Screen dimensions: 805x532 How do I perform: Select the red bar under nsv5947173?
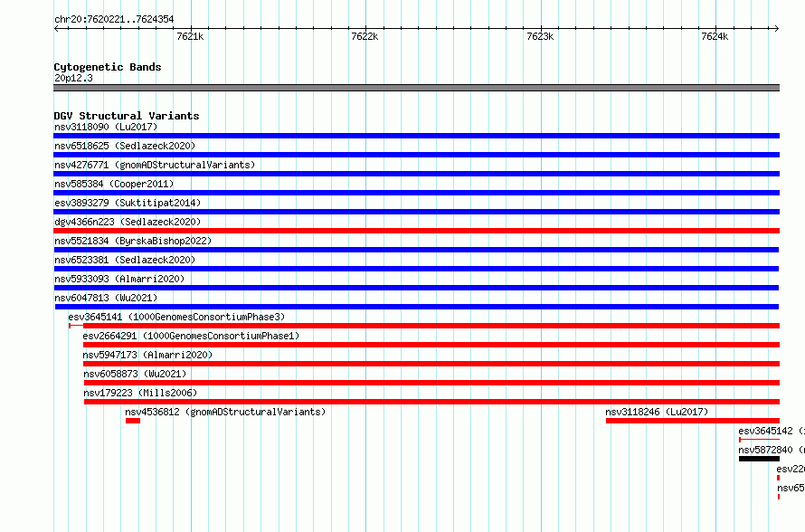[431, 364]
